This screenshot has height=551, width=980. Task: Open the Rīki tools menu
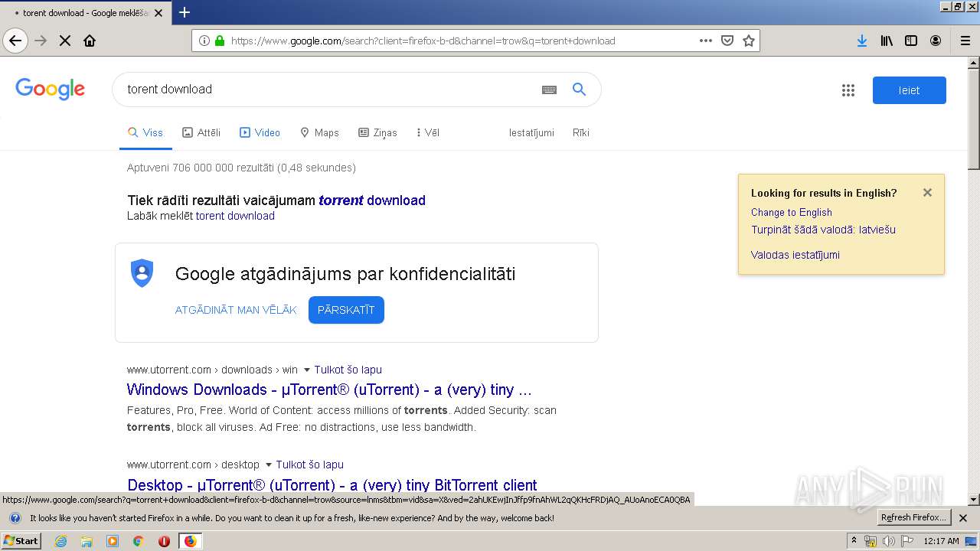tap(581, 132)
